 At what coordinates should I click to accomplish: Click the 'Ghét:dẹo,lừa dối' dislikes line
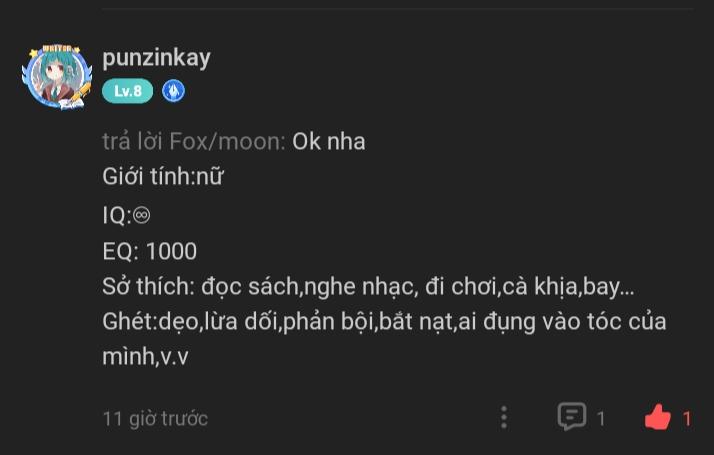384,322
